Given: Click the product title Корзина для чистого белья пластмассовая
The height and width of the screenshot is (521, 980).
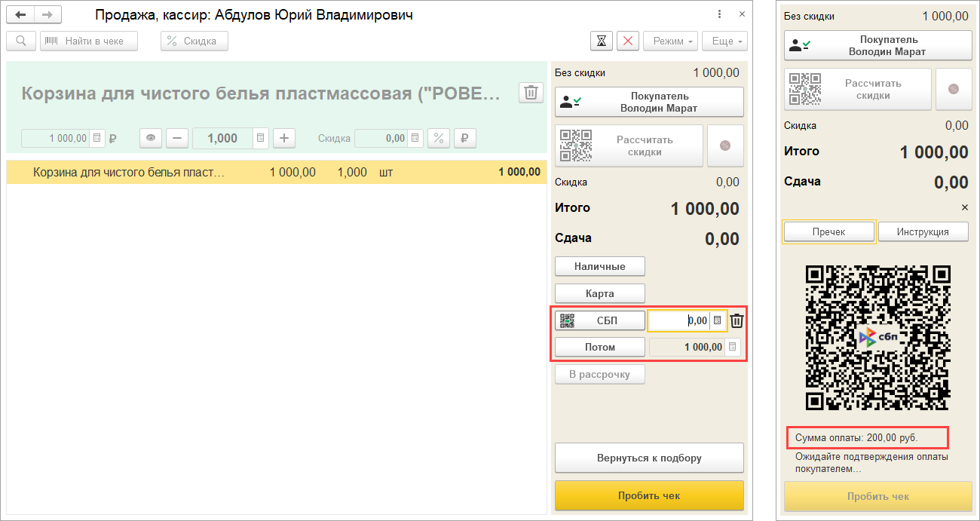Looking at the screenshot, I should 261,93.
